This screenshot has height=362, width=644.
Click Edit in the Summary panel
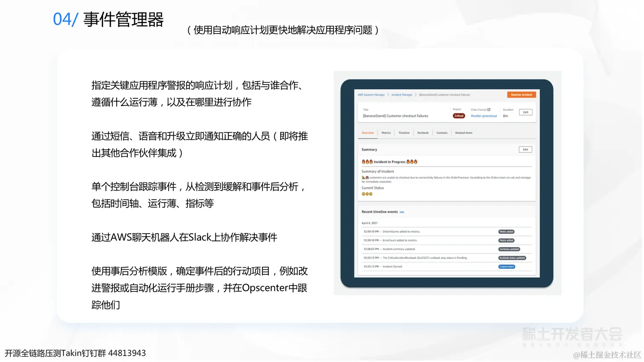[x=526, y=150]
